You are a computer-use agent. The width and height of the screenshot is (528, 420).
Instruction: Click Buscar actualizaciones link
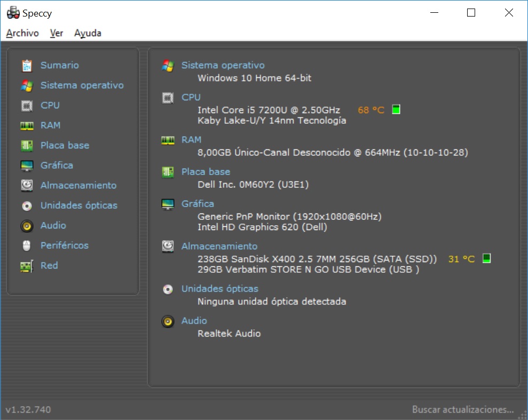pos(462,409)
